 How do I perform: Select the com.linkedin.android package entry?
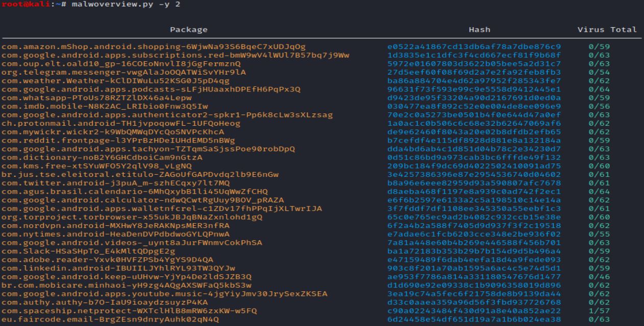click(118, 267)
